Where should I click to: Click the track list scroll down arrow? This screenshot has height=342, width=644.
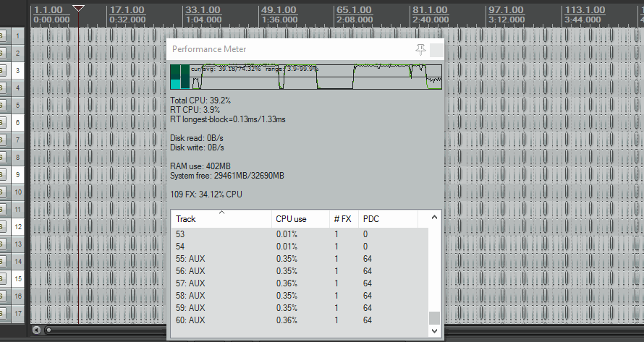pos(435,331)
